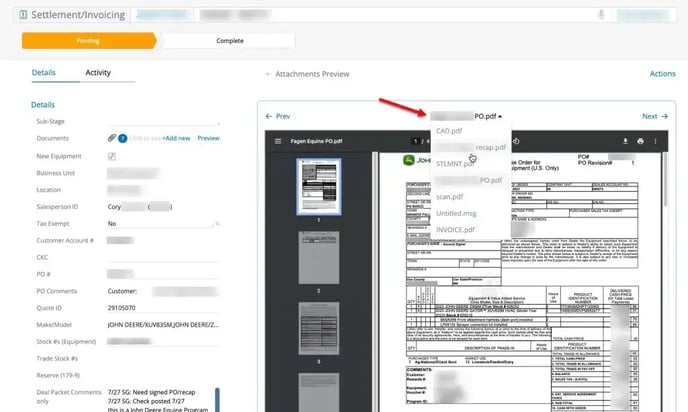Click the microphone icon in top bar

[601, 15]
